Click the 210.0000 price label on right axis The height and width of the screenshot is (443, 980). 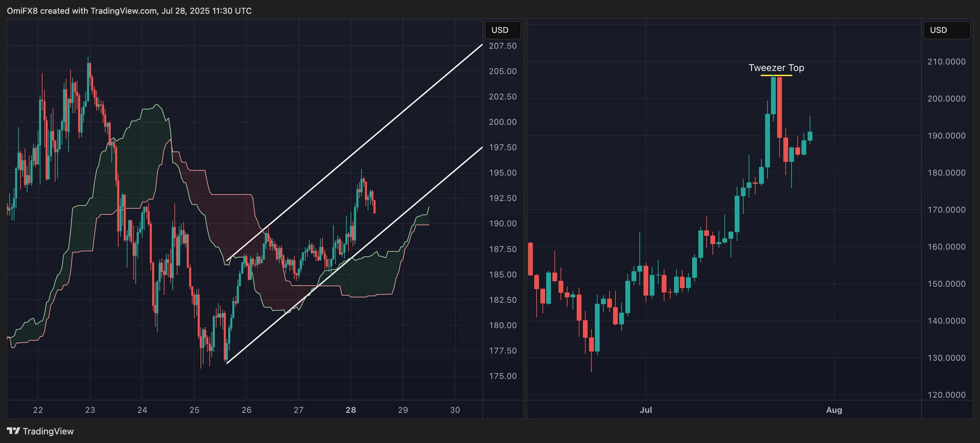tap(946, 62)
